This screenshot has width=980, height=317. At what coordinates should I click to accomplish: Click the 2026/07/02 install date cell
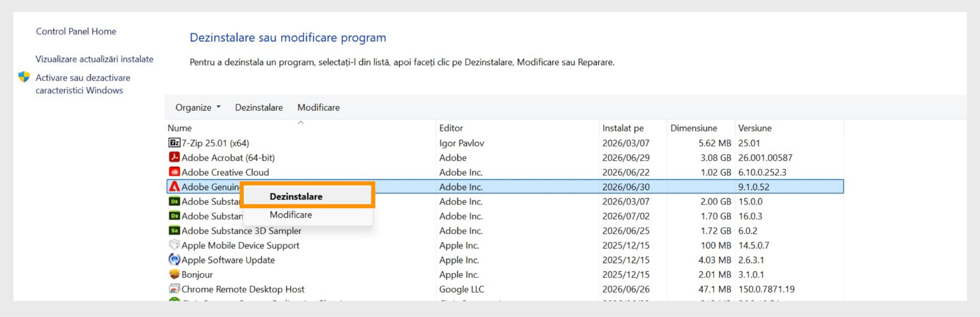pos(626,216)
